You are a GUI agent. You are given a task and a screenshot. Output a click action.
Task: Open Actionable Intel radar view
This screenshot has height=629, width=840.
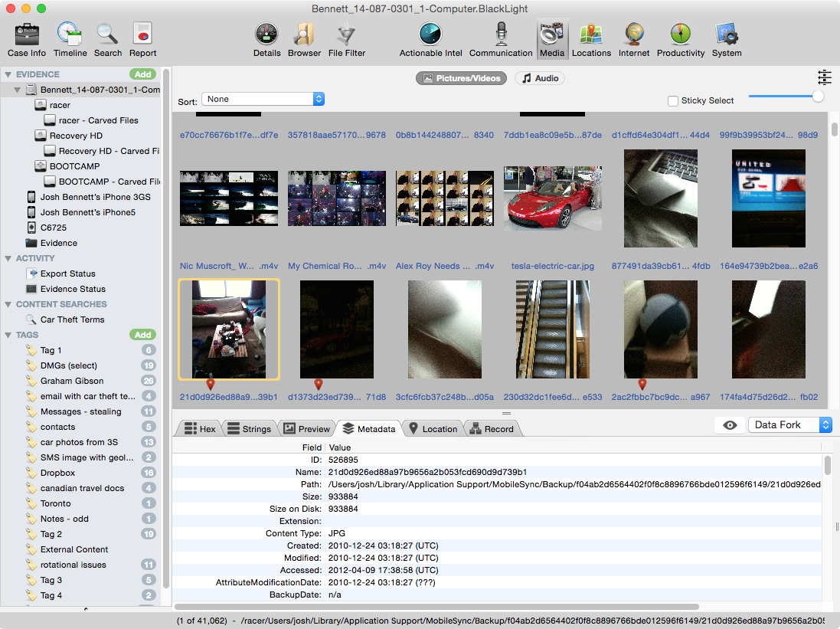[431, 34]
